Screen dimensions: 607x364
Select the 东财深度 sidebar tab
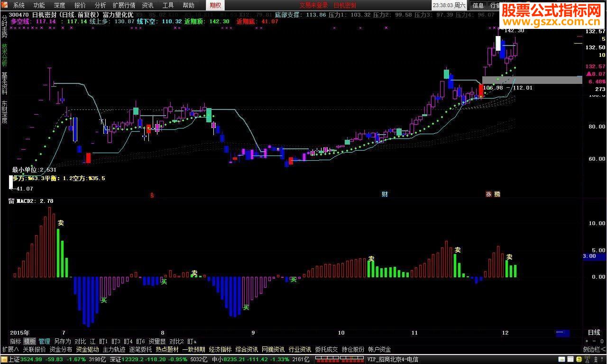pos(4,112)
